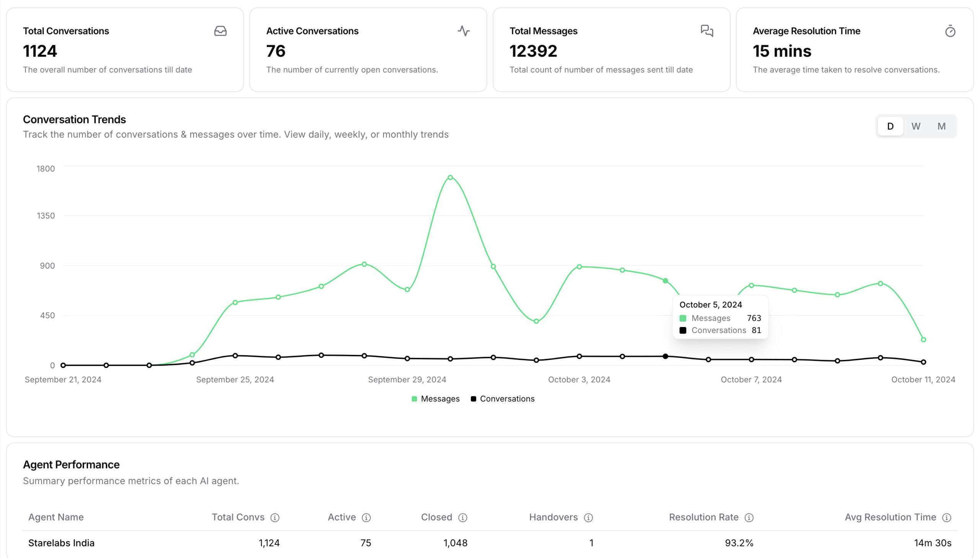Click the inbox icon on Total Conversations card
Image resolution: width=980 pixels, height=558 pixels.
click(x=220, y=32)
